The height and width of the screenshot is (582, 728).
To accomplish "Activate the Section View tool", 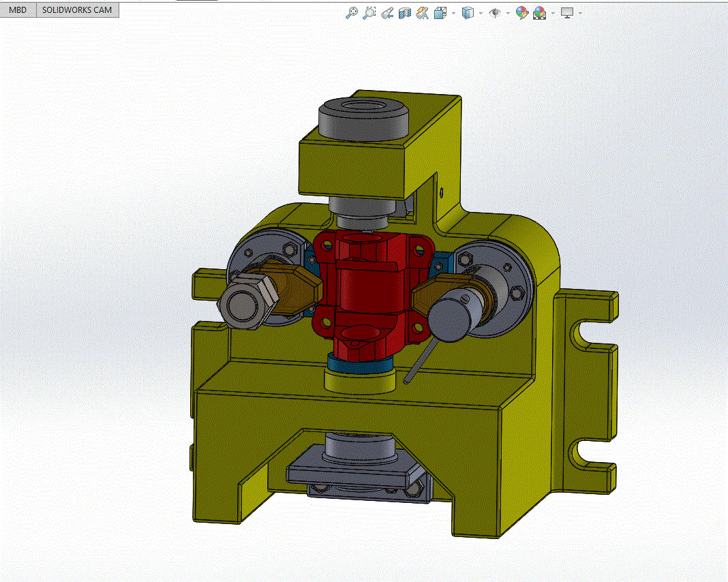I will pos(405,13).
